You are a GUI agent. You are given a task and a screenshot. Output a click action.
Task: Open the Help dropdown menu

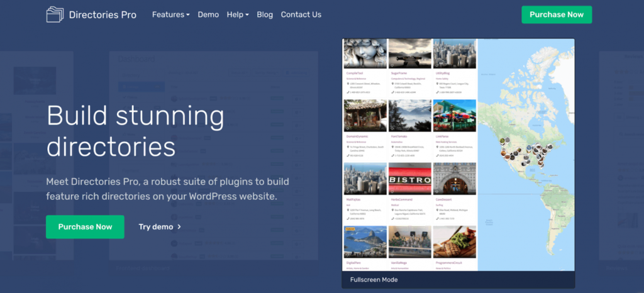(238, 14)
